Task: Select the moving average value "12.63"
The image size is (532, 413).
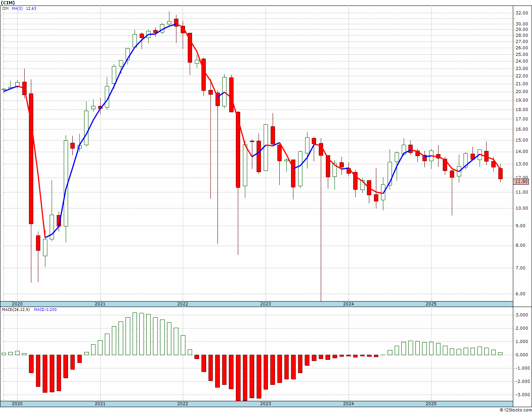Action: pyautogui.click(x=31, y=8)
